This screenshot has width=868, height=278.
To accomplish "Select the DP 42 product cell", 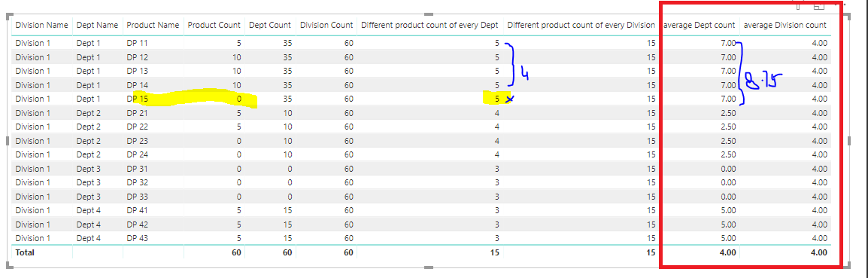I will pyautogui.click(x=138, y=225).
